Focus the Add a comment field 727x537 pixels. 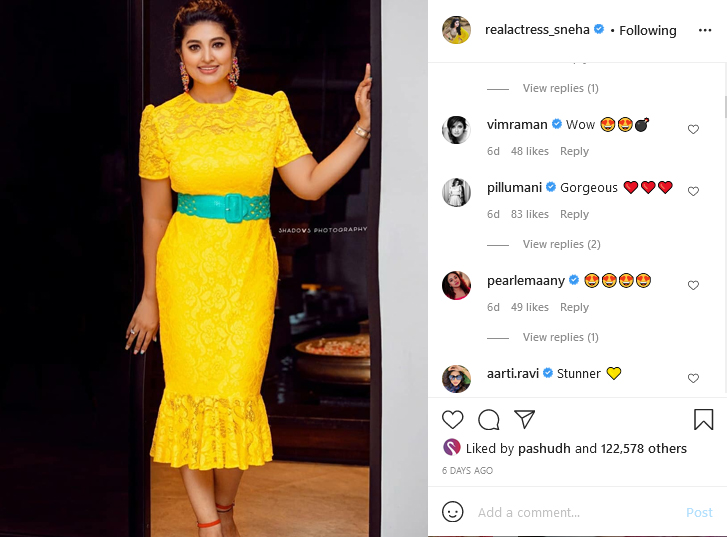(577, 512)
